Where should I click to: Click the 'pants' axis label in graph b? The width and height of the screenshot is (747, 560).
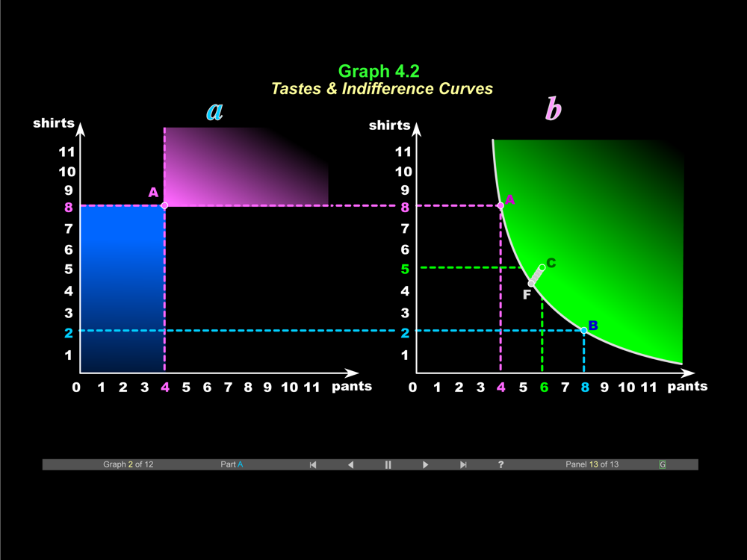click(x=687, y=386)
